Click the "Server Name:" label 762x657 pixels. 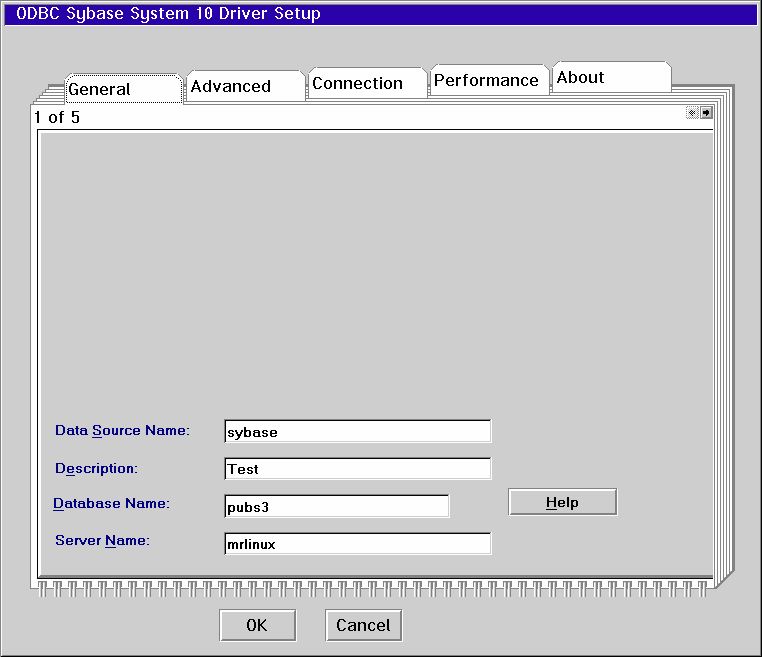click(103, 540)
